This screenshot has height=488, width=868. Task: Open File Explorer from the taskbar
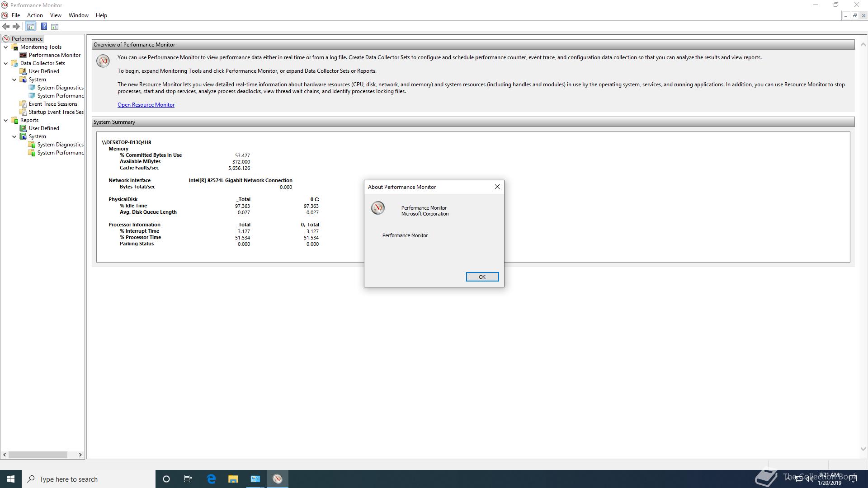[x=233, y=479]
